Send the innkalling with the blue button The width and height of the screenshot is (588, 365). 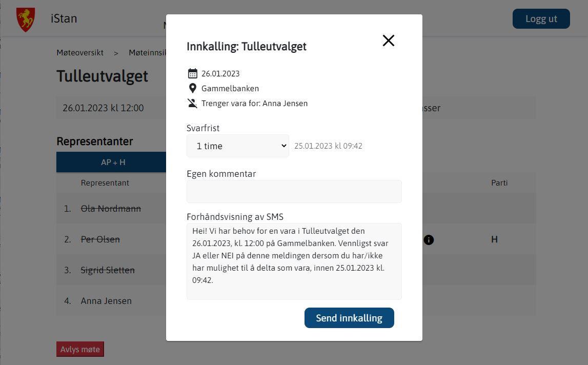tap(349, 318)
